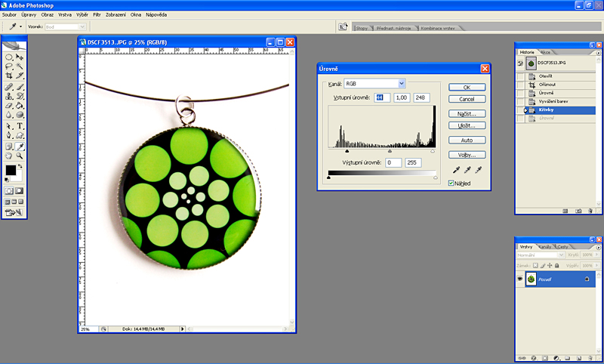Switch to the Kanály tab
Screen dimensions: 604x364
tap(544, 247)
